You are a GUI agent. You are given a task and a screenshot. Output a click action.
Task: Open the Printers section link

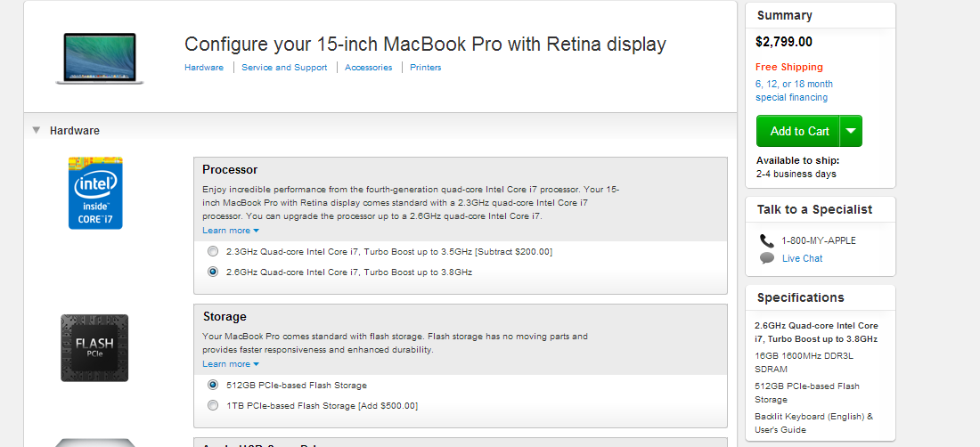(x=425, y=68)
